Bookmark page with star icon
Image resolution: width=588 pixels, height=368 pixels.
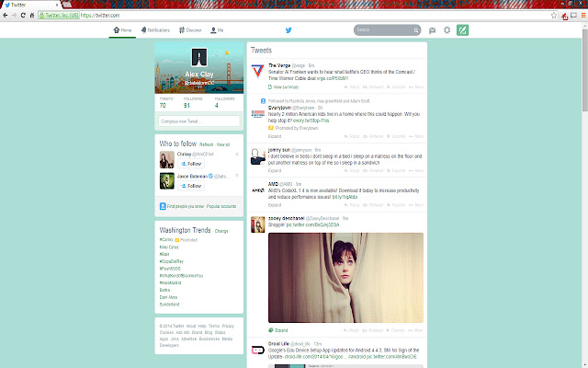point(554,16)
